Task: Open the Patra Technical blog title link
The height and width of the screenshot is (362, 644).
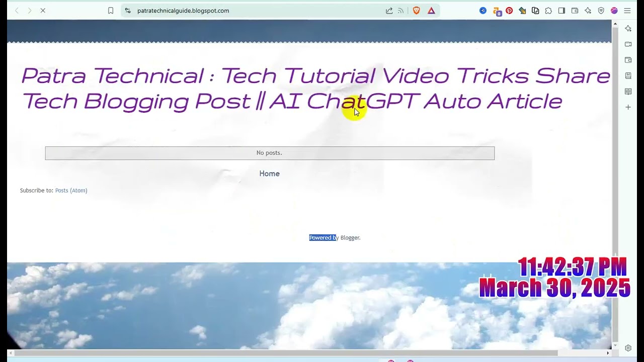Action: coord(315,88)
